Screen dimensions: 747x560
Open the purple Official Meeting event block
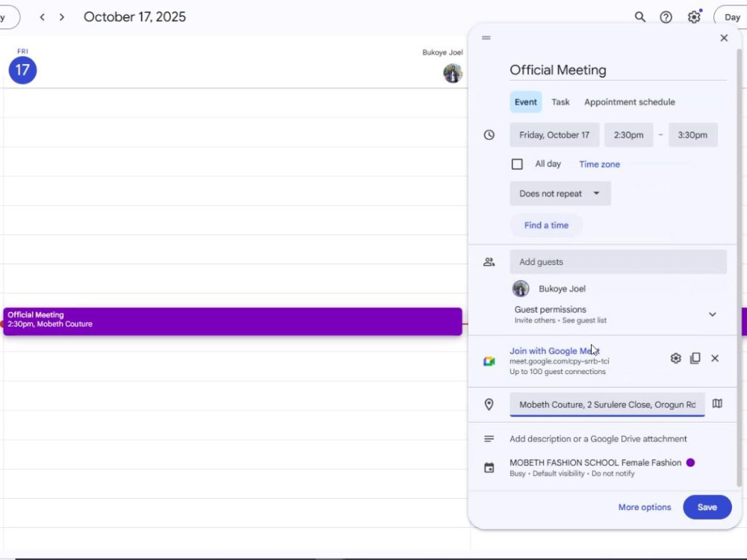coord(232,321)
